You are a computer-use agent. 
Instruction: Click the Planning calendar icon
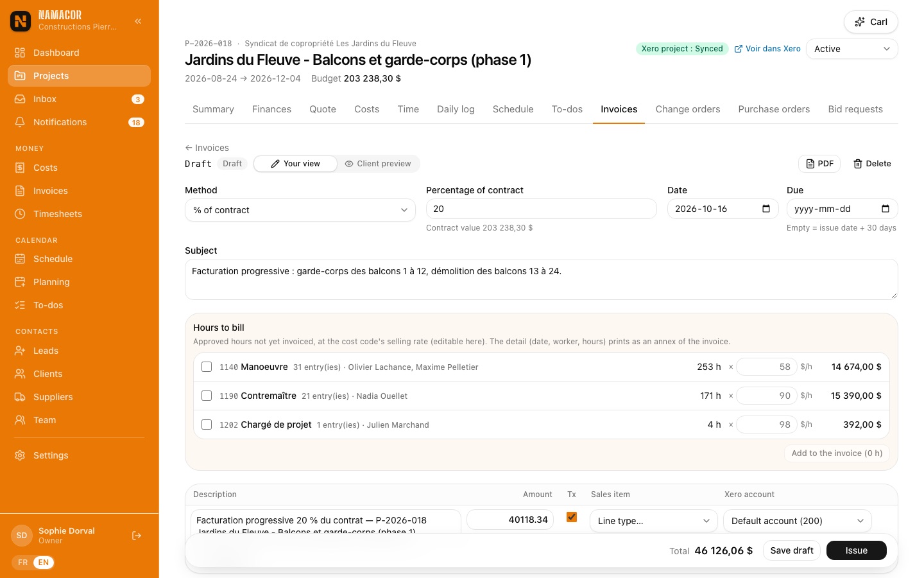click(x=20, y=282)
